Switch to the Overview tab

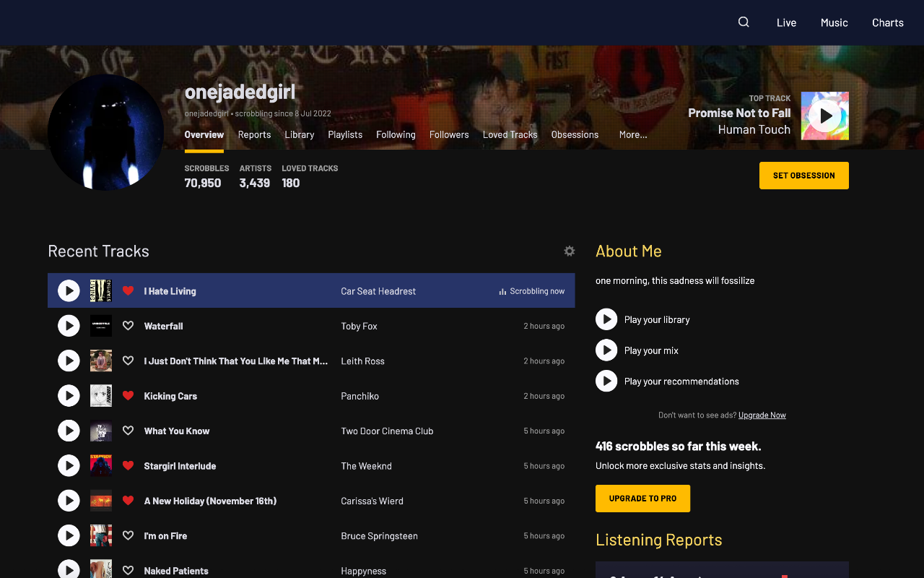204,134
